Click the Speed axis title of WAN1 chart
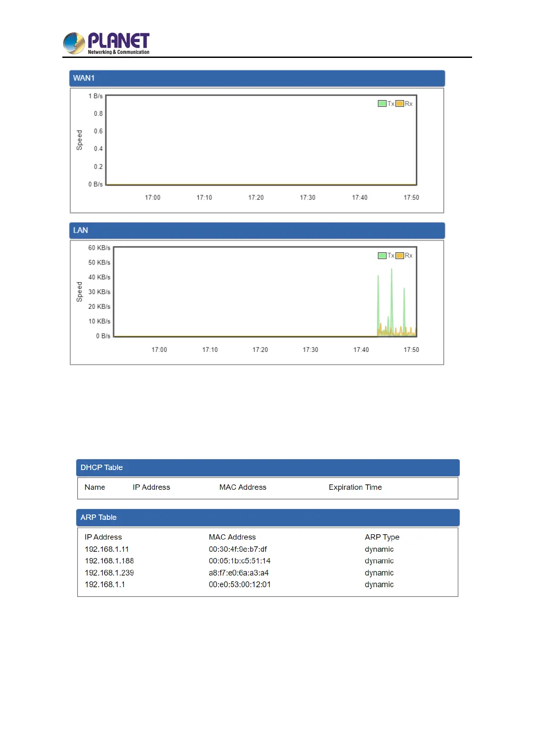Viewport: 534px width, 756px height. click(x=79, y=140)
